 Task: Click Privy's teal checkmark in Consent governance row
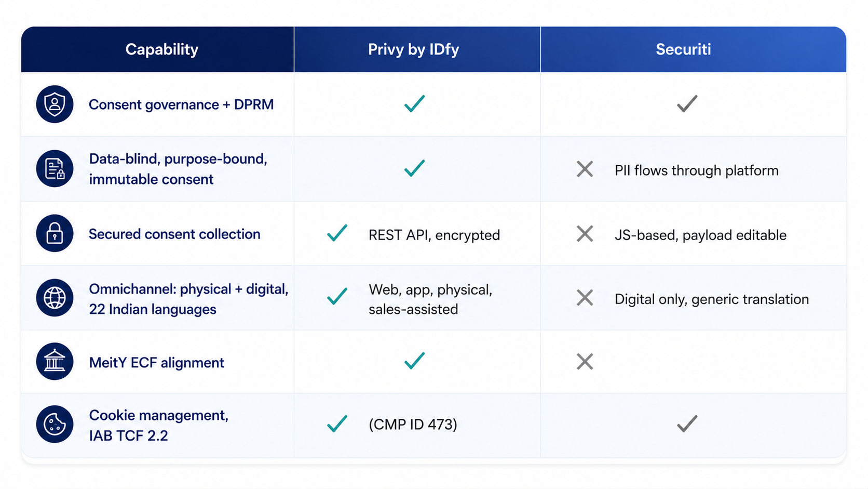tap(415, 104)
